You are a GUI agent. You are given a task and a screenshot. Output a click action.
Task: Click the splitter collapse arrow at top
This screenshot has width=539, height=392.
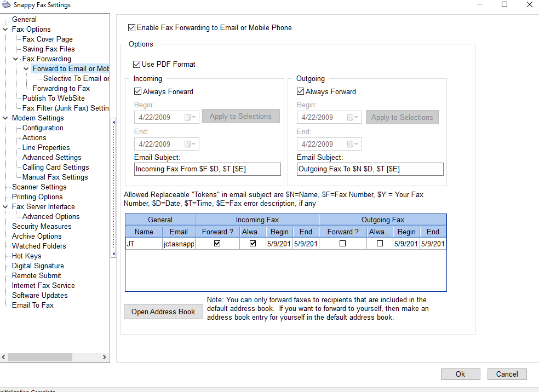113,122
